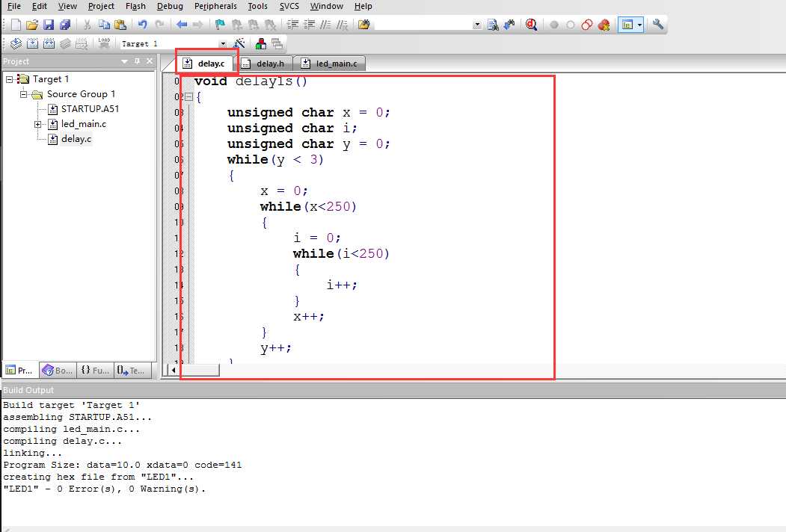Navigate backwards with the blue left arrow
786x532 pixels.
tap(182, 25)
